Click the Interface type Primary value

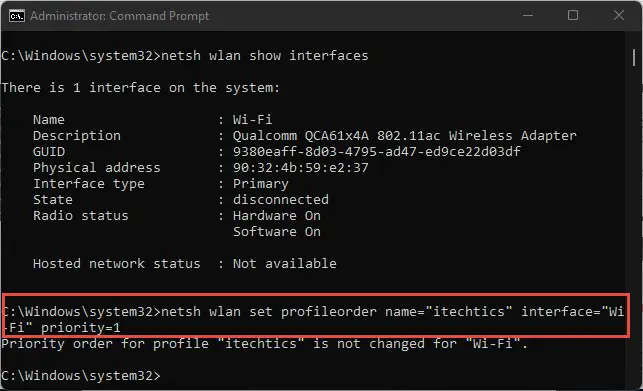[x=260, y=183]
